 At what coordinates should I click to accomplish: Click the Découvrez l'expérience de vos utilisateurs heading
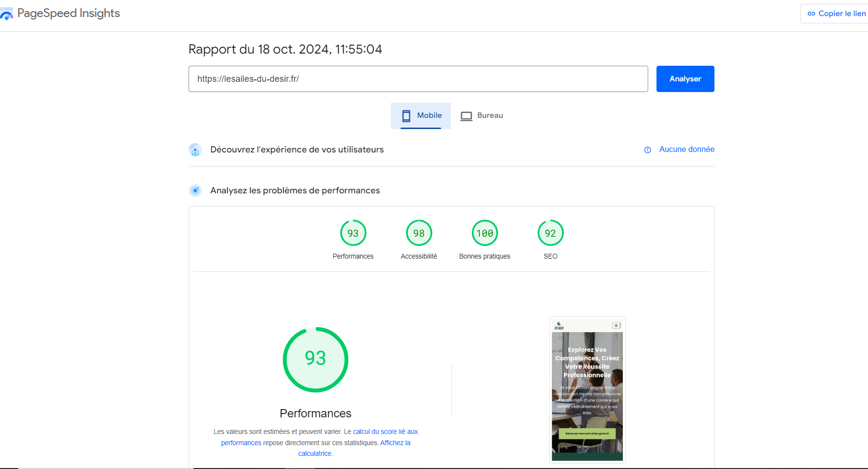point(297,150)
